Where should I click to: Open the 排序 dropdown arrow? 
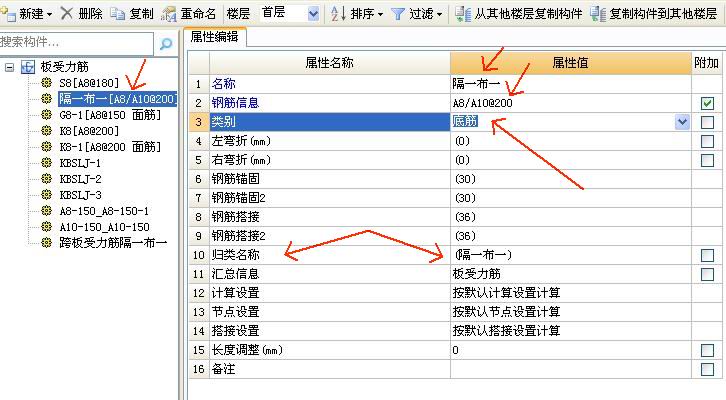pyautogui.click(x=381, y=14)
